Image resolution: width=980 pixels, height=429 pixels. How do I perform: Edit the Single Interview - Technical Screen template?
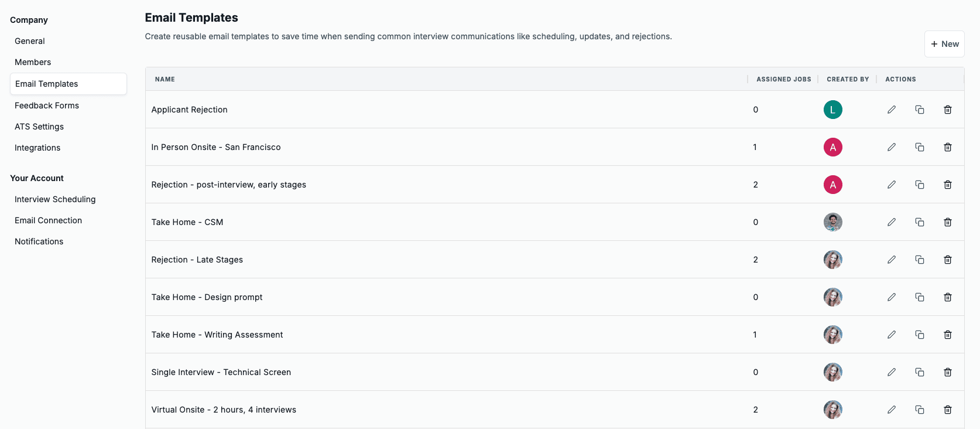coord(891,372)
